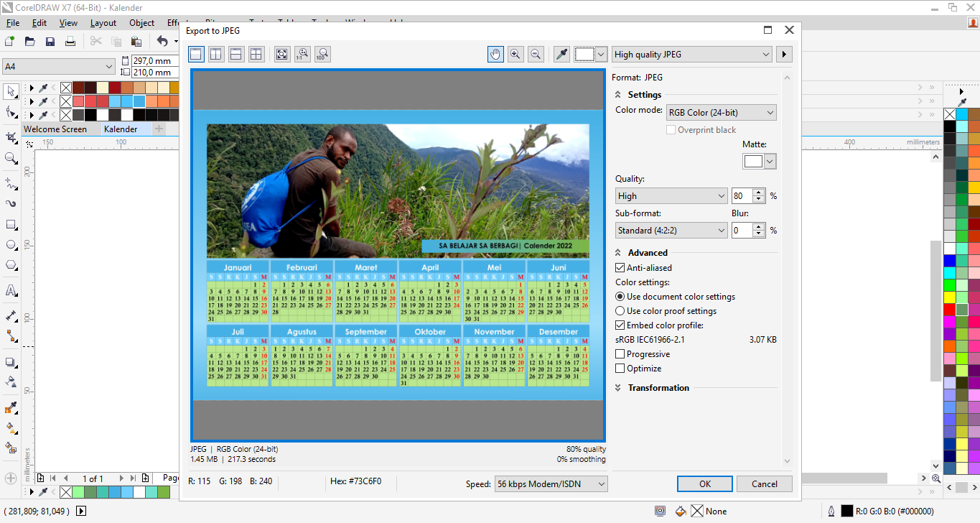Click the Save icon in CorelDRAW toolbar
Screen dimensions: 980x523
[50, 42]
